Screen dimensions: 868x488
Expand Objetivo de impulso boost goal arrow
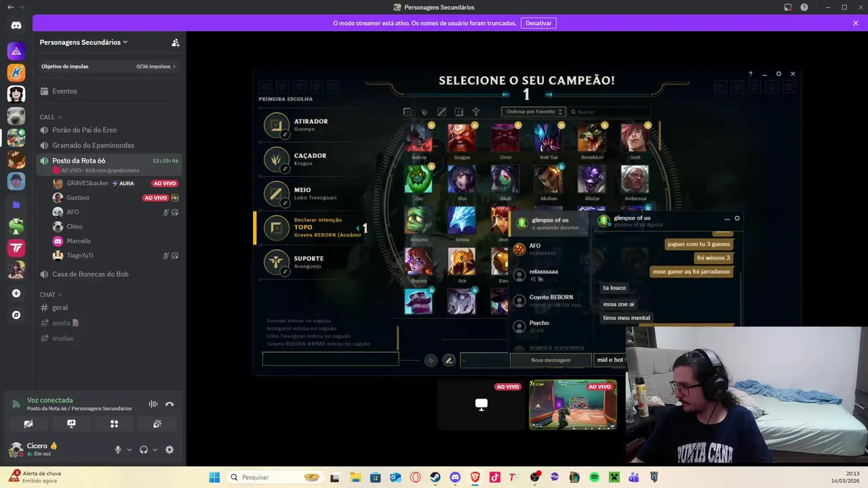pyautogui.click(x=174, y=66)
